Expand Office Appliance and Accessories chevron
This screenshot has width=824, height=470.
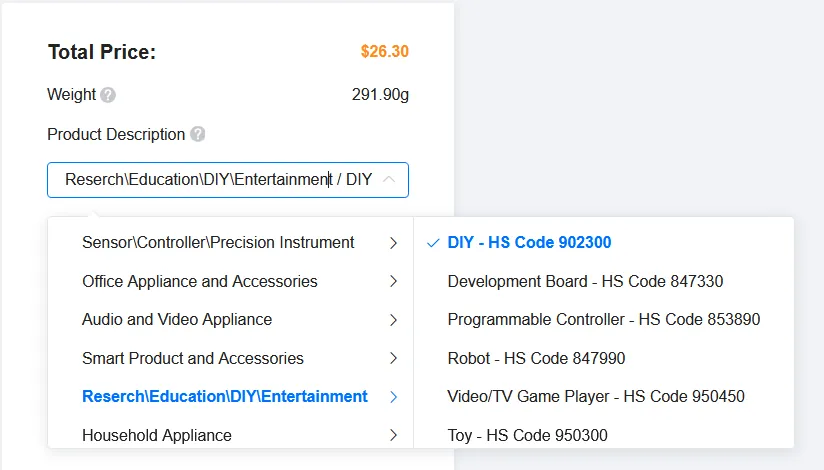[393, 282]
